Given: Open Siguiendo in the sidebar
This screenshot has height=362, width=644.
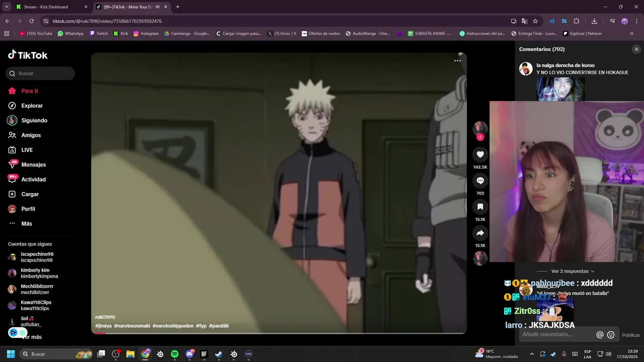Looking at the screenshot, I should pos(34,121).
